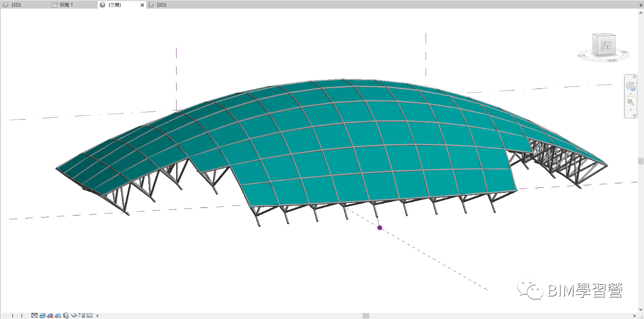The height and width of the screenshot is (319, 644).
Task: Open the steering wheel navigation tool
Action: pos(630,86)
